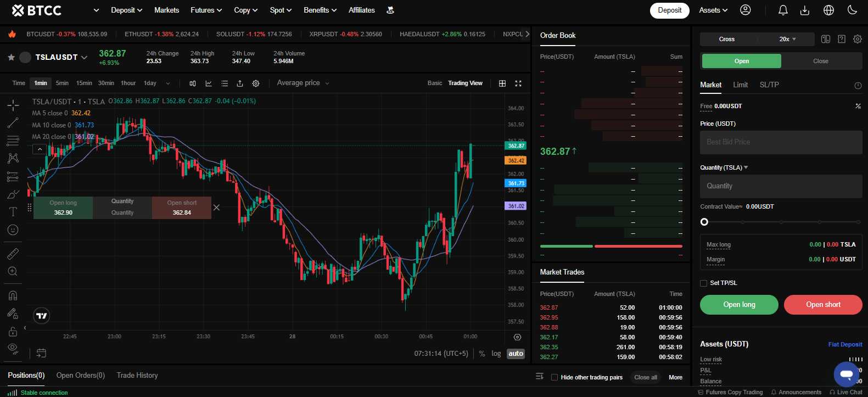Toggle hide all drawings eye icon
This screenshot has width=868, height=397.
pos(13,349)
